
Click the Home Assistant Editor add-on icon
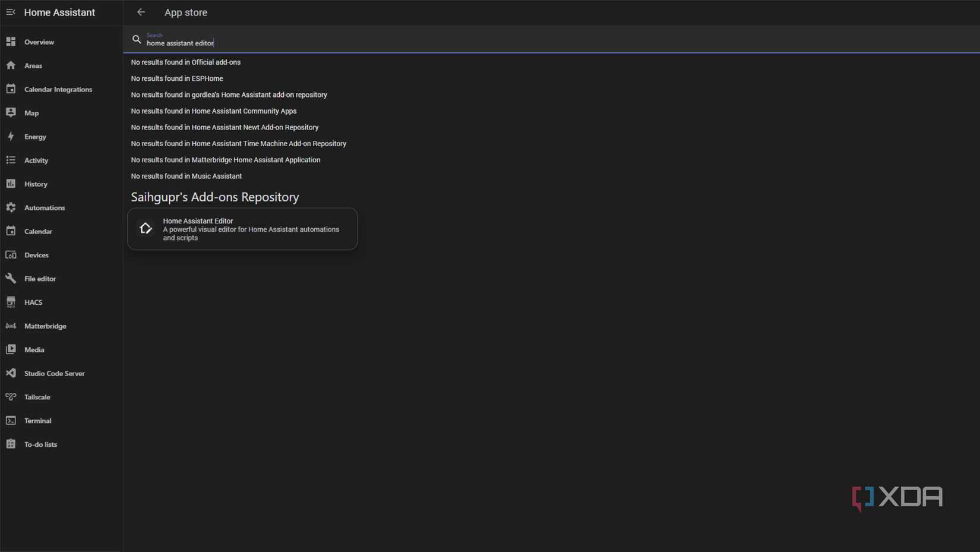146,229
